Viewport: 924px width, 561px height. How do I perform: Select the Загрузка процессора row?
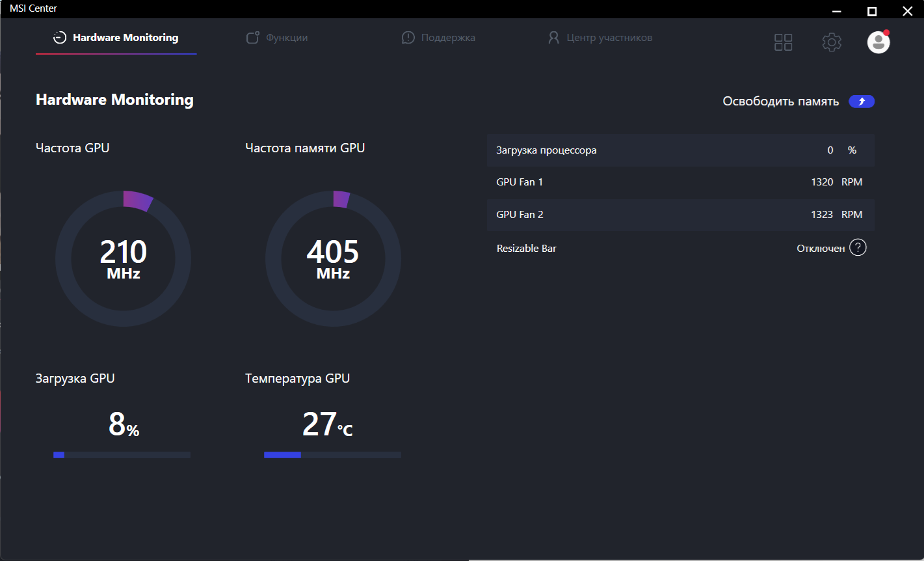681,150
